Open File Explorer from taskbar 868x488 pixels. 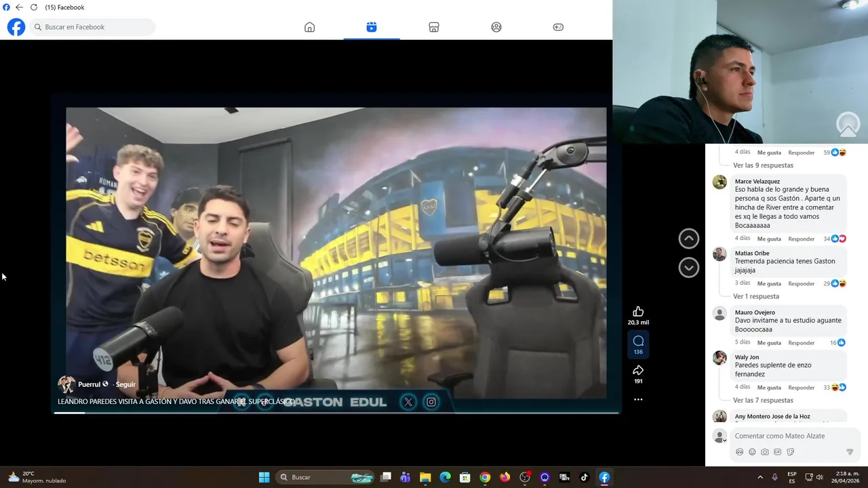pyautogui.click(x=425, y=477)
